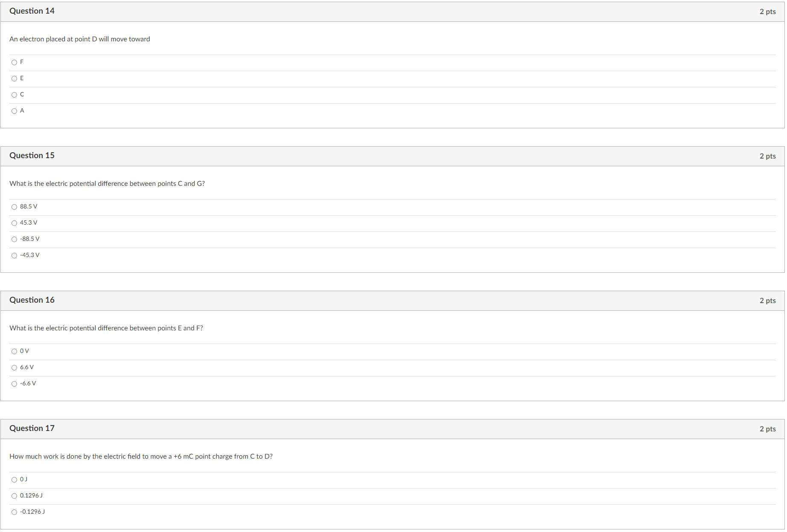The height and width of the screenshot is (532, 787).
Task: Choose -6.6 V in Question 16
Action: tap(14, 384)
